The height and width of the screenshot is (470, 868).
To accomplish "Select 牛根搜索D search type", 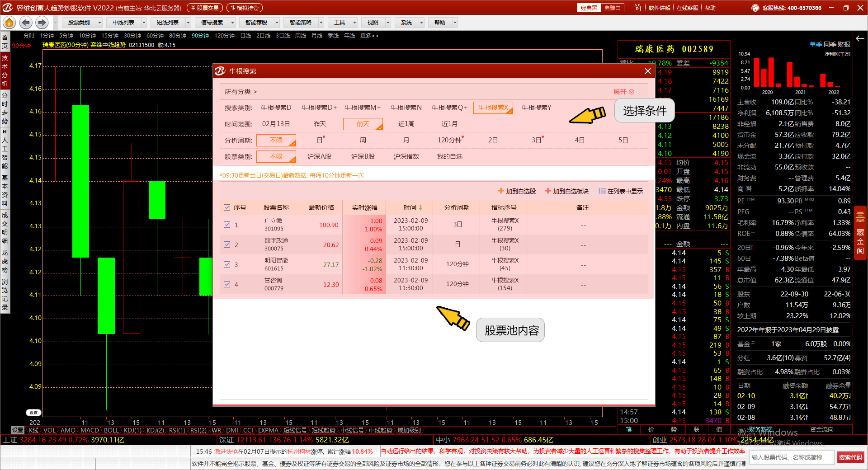I will 276,108.
